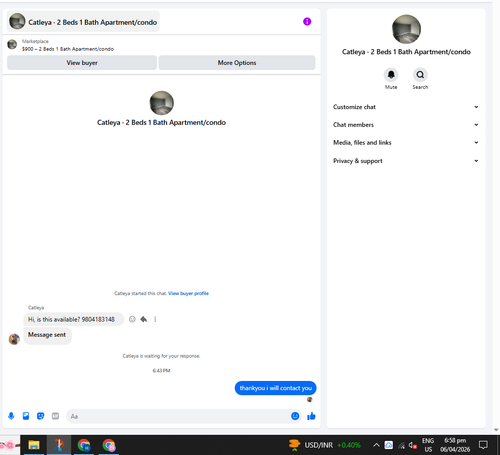Expand Privacy & support section
This screenshot has height=455, width=500.
tap(406, 161)
